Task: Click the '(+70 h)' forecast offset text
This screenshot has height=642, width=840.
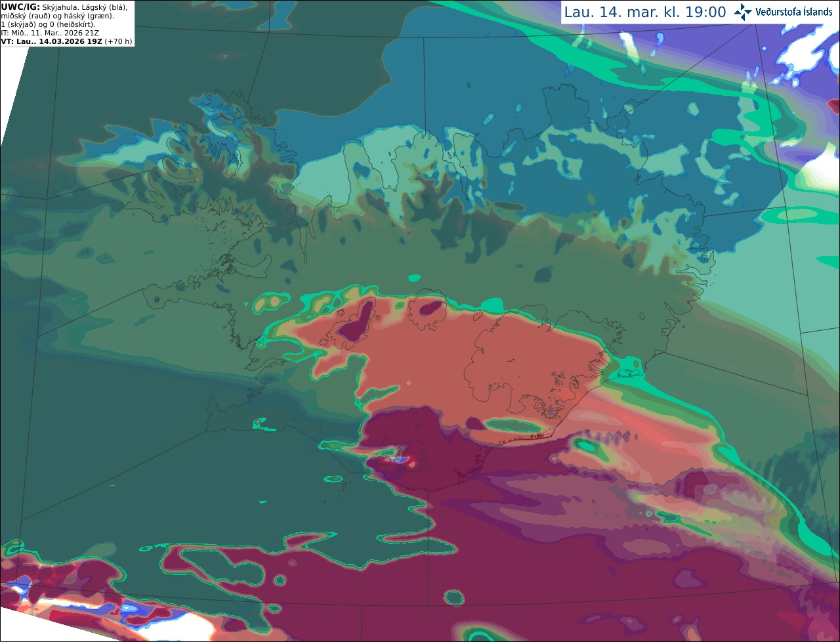Action: [118, 41]
